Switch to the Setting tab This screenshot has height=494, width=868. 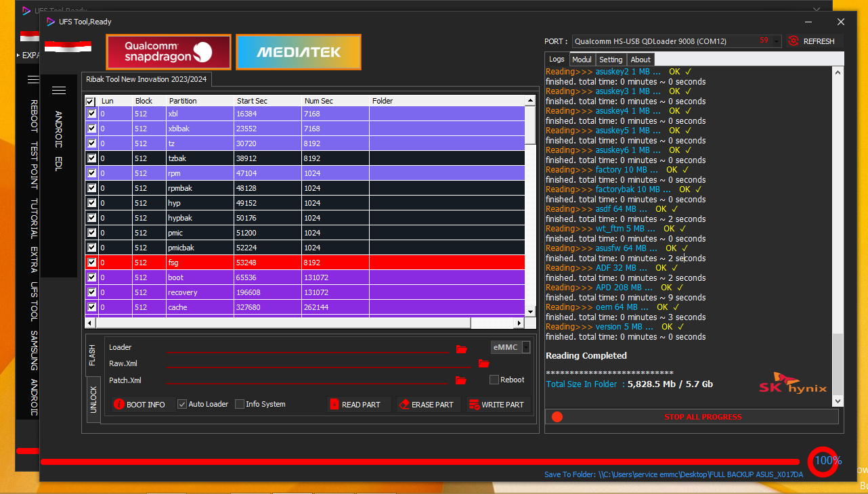[611, 60]
